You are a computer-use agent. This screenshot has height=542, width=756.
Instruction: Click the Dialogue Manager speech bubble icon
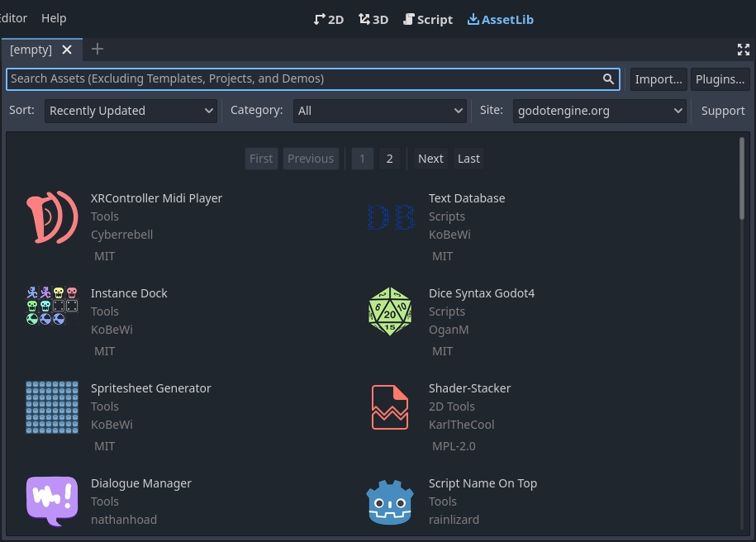coord(52,502)
